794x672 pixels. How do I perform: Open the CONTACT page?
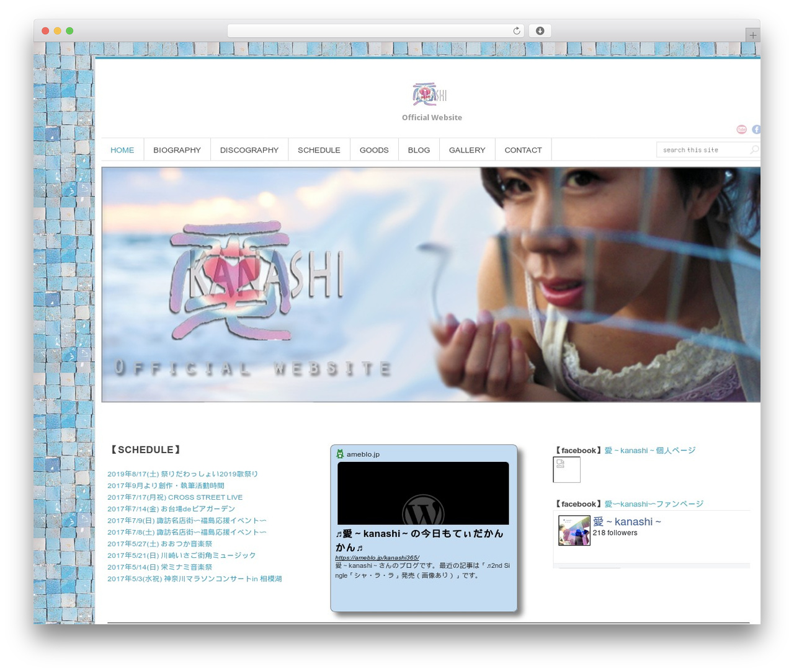(x=523, y=150)
